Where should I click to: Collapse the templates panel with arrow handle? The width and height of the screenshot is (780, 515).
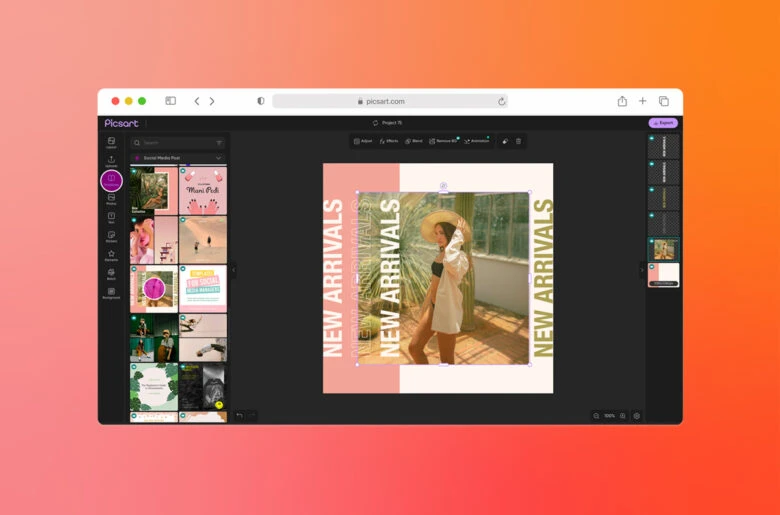[x=234, y=270]
